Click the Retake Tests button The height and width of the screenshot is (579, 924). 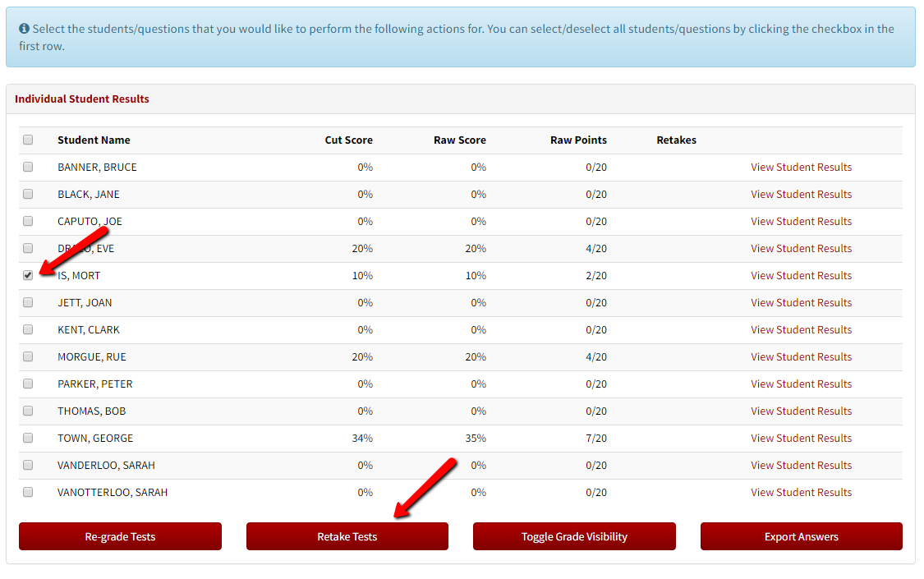[347, 536]
